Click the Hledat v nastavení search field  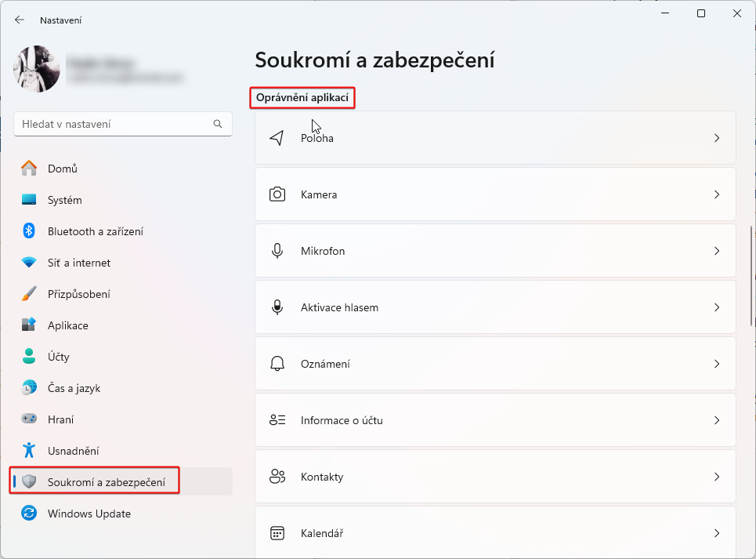click(122, 124)
